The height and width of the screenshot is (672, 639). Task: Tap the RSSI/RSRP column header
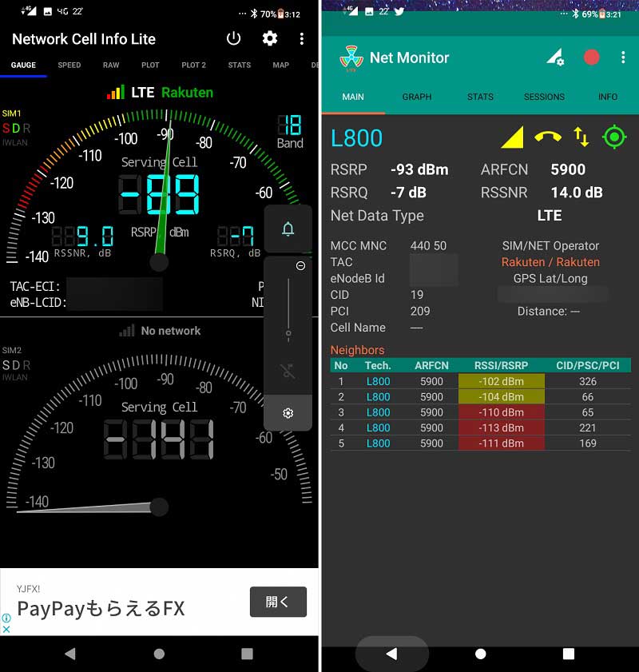tap(501, 366)
